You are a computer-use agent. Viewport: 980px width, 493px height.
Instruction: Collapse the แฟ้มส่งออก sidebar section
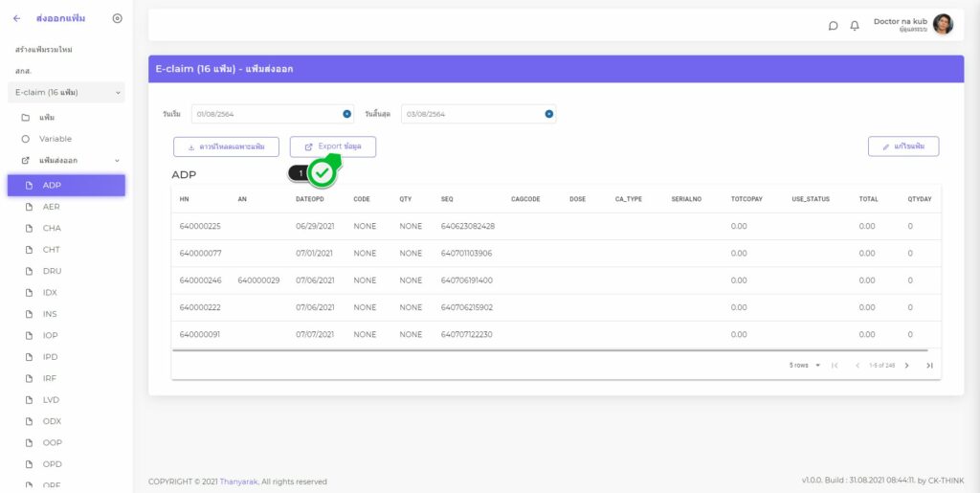tap(117, 161)
